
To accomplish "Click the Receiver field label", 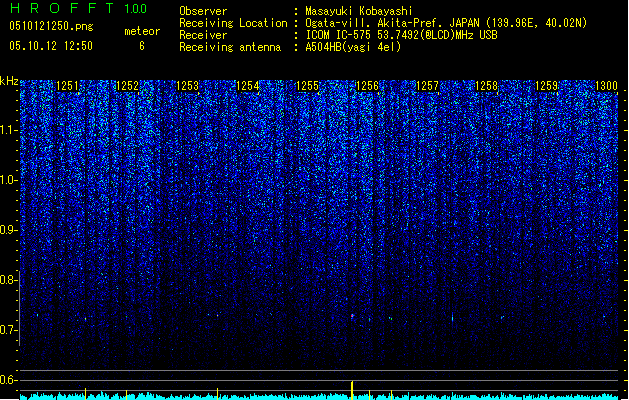I will tap(203, 35).
